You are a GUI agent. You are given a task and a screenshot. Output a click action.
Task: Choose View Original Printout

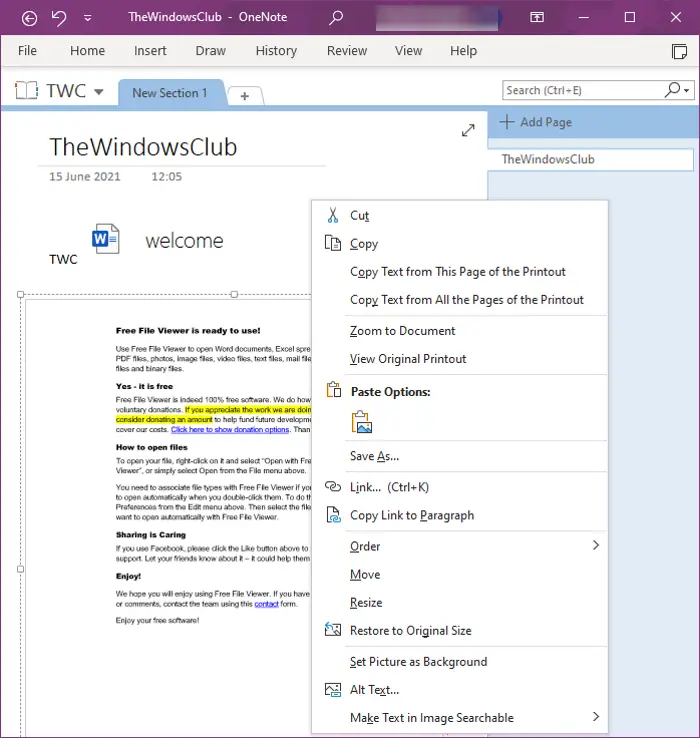[x=460, y=359]
